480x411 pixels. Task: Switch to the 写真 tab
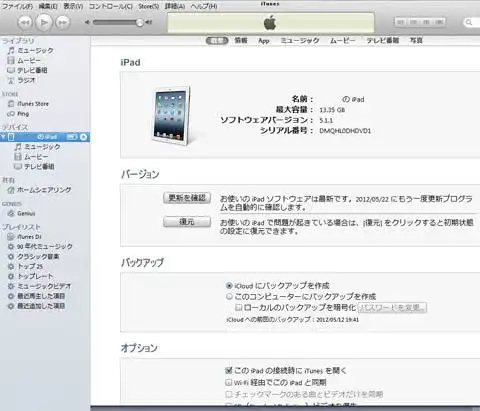[416, 40]
